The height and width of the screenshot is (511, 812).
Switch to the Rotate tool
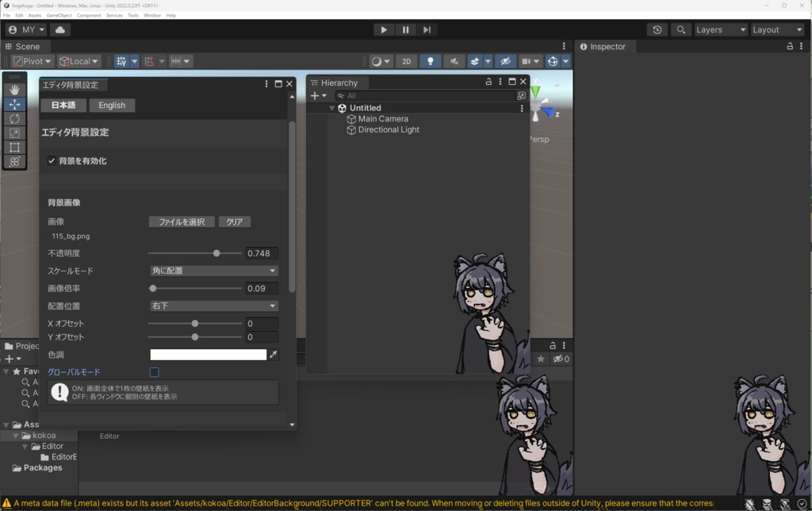(14, 119)
